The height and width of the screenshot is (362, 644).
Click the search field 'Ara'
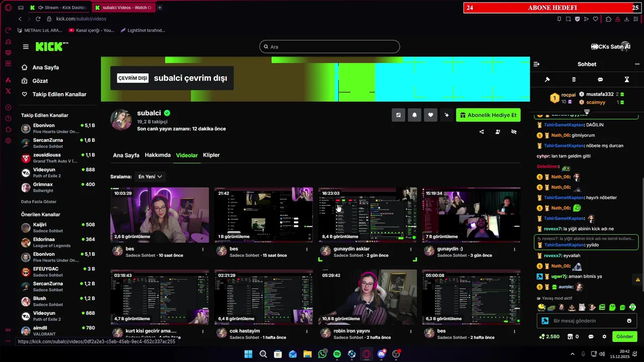pos(330,47)
